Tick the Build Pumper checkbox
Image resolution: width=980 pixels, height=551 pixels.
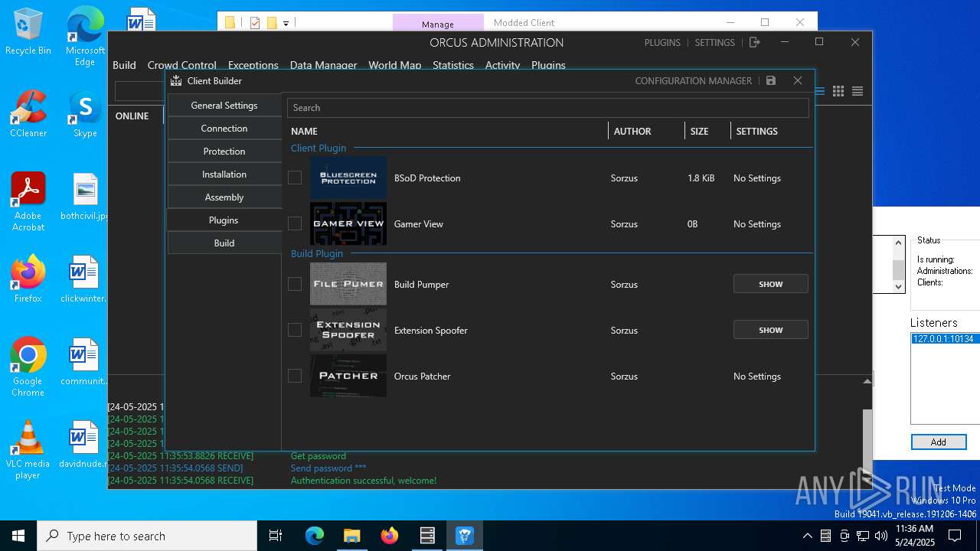click(295, 284)
